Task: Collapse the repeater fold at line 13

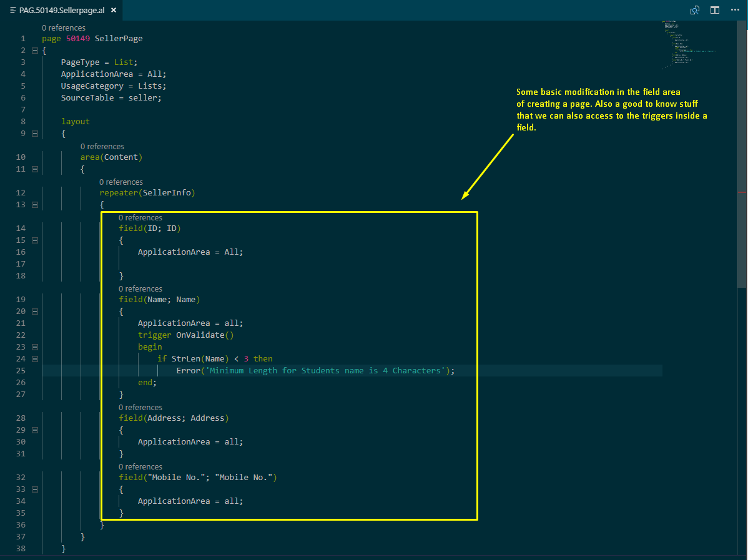Action: coord(35,205)
